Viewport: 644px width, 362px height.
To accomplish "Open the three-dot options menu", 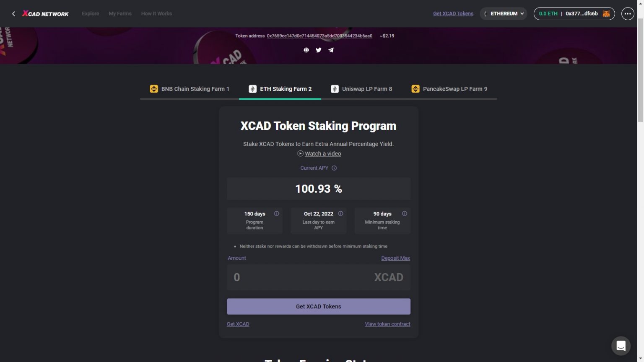I will click(x=628, y=13).
